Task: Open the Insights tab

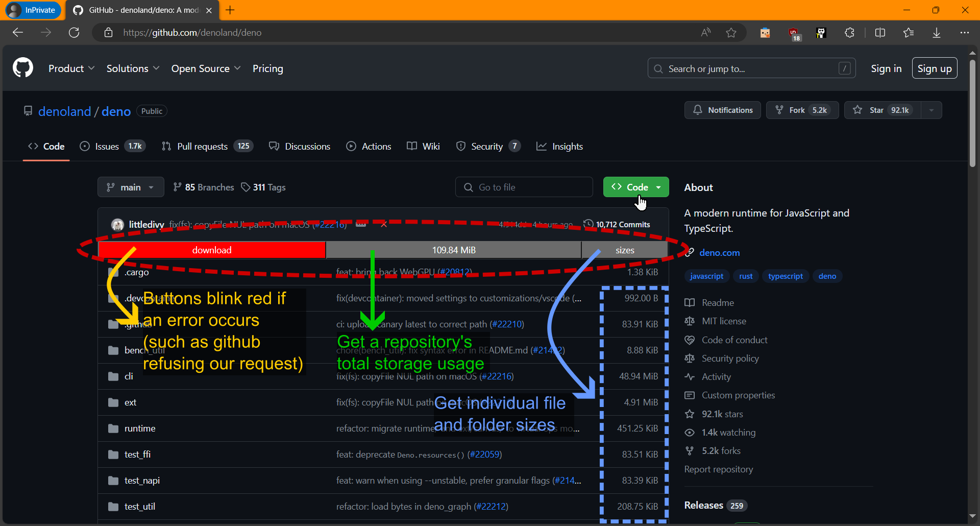Action: pyautogui.click(x=559, y=147)
